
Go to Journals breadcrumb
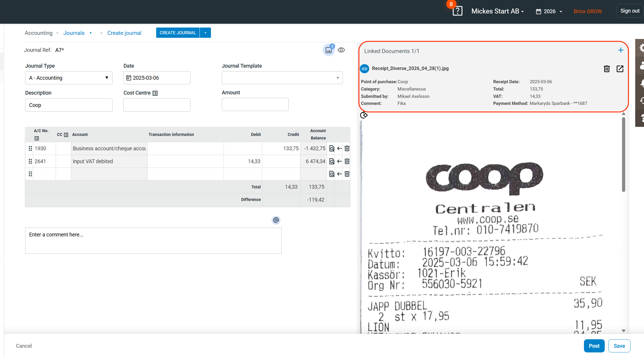pos(74,33)
